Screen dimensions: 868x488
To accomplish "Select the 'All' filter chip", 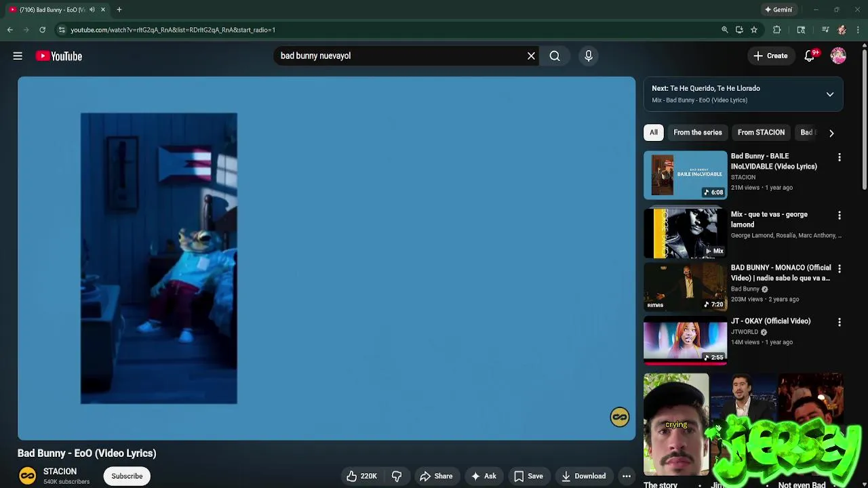I will tap(654, 133).
